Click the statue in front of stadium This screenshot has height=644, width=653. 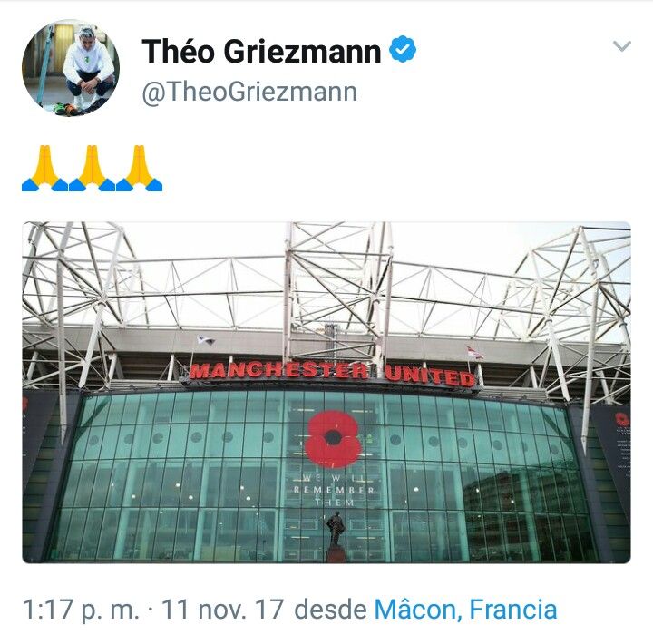(x=336, y=537)
